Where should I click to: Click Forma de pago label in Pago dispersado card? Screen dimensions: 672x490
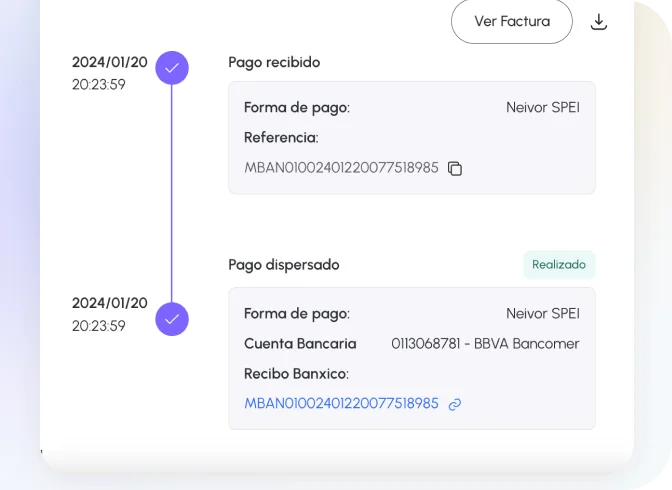(297, 314)
